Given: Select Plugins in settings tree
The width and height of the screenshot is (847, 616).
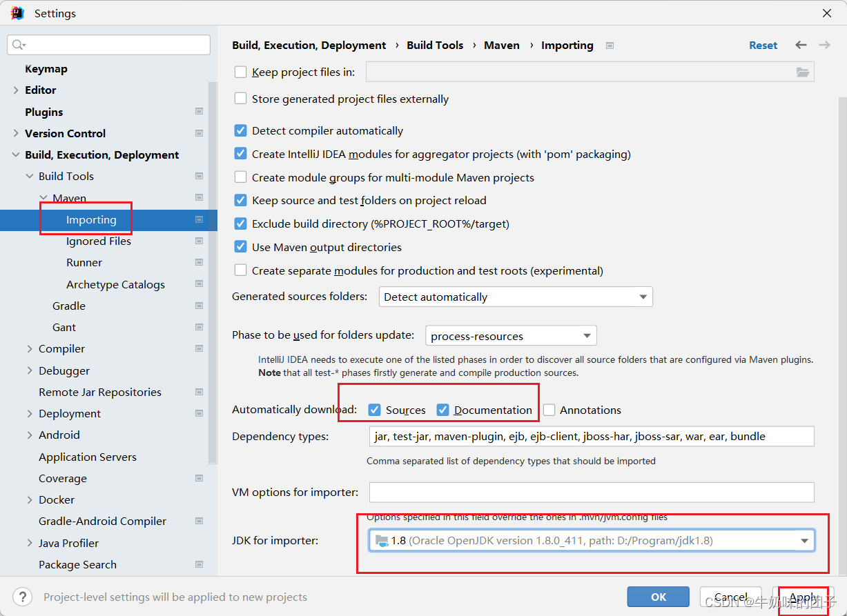Looking at the screenshot, I should click(x=43, y=112).
